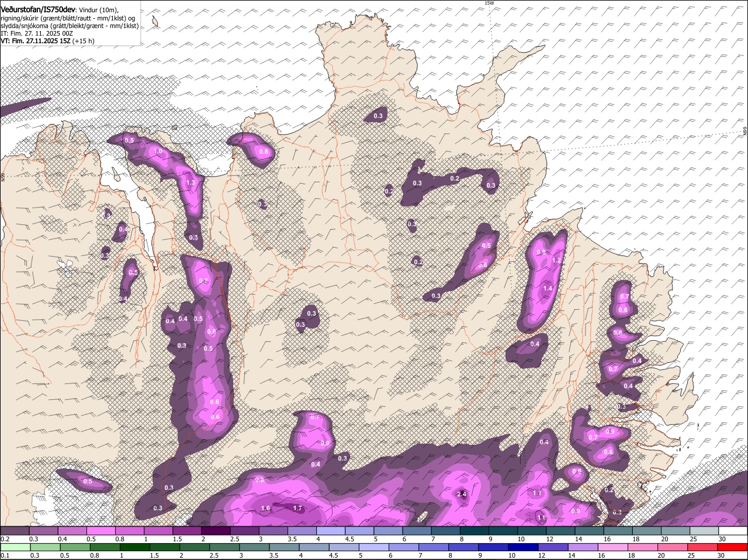This screenshot has width=748, height=560.
Task: Select the 15W longitude label
Action: click(489, 4)
